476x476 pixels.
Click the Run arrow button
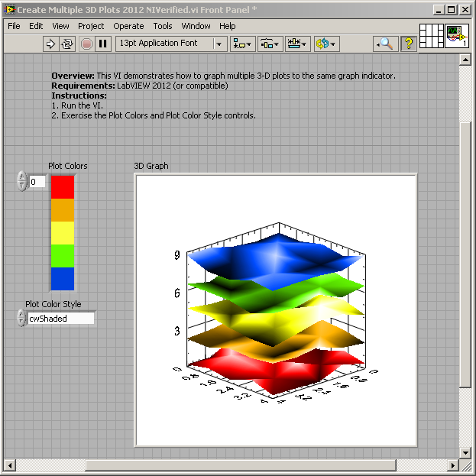pos(51,44)
